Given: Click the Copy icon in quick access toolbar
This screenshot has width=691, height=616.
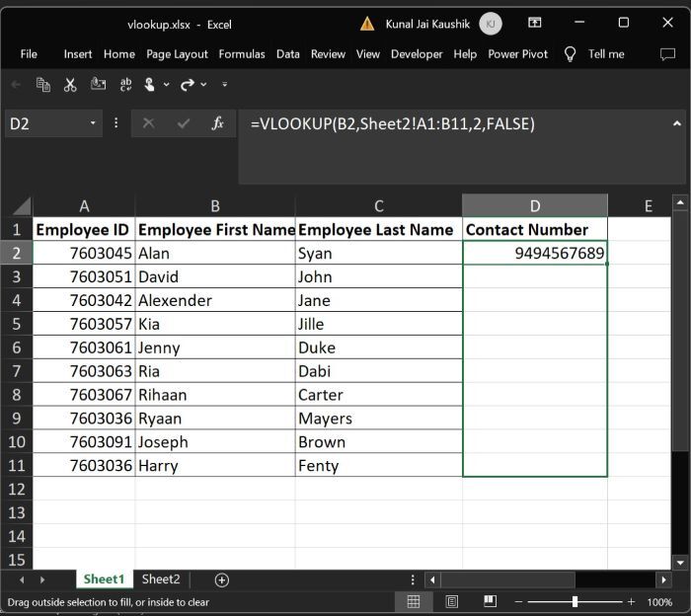Looking at the screenshot, I should 42,84.
